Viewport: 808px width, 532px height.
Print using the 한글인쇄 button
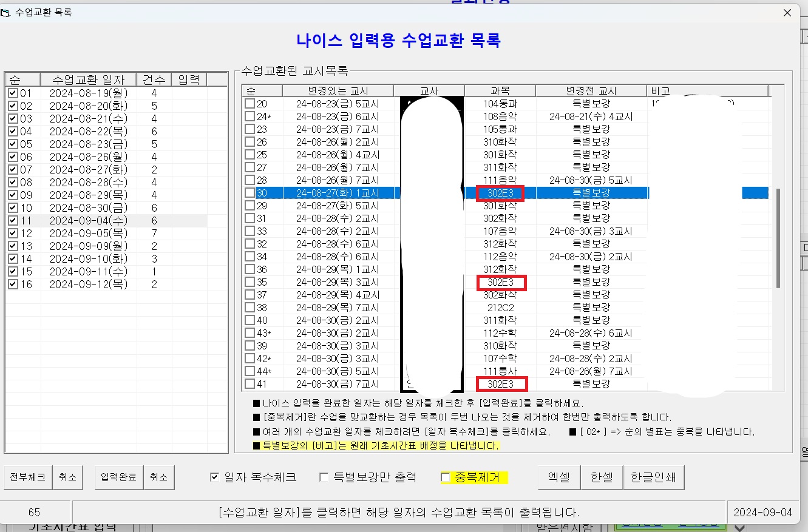654,477
